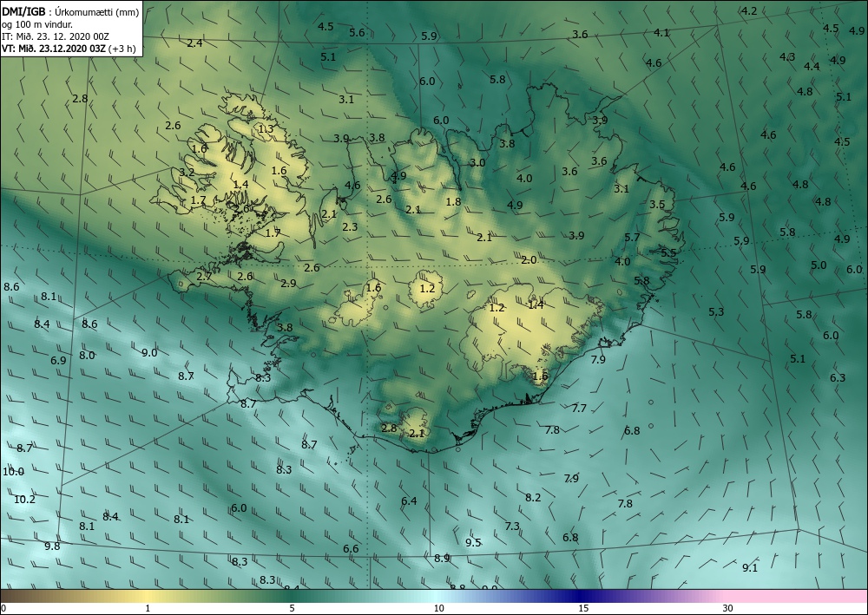Click the 2.7 value on the map
The image size is (868, 615).
204,276
